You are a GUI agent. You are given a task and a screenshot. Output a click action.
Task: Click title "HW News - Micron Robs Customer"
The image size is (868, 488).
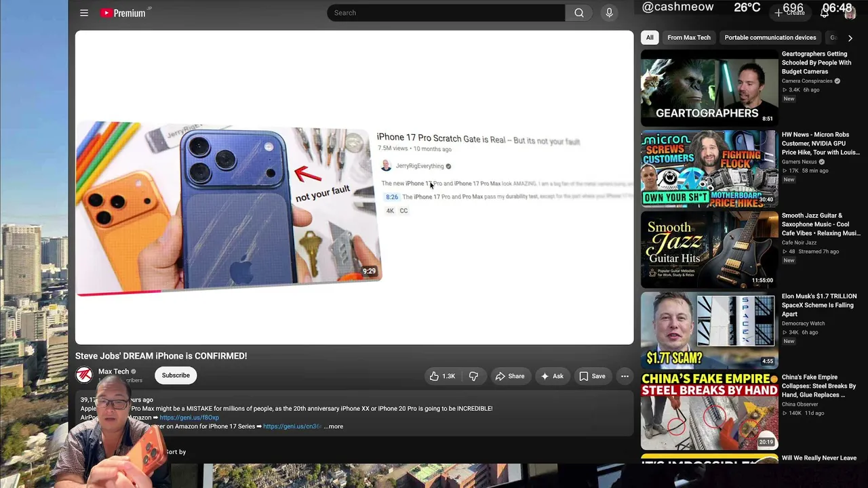[x=821, y=143]
